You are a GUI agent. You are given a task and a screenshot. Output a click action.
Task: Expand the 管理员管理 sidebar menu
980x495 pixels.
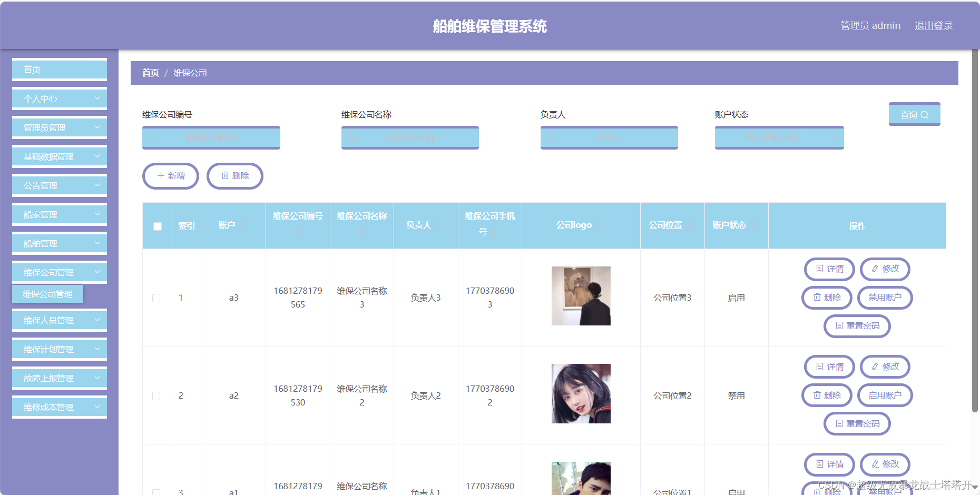click(x=60, y=127)
